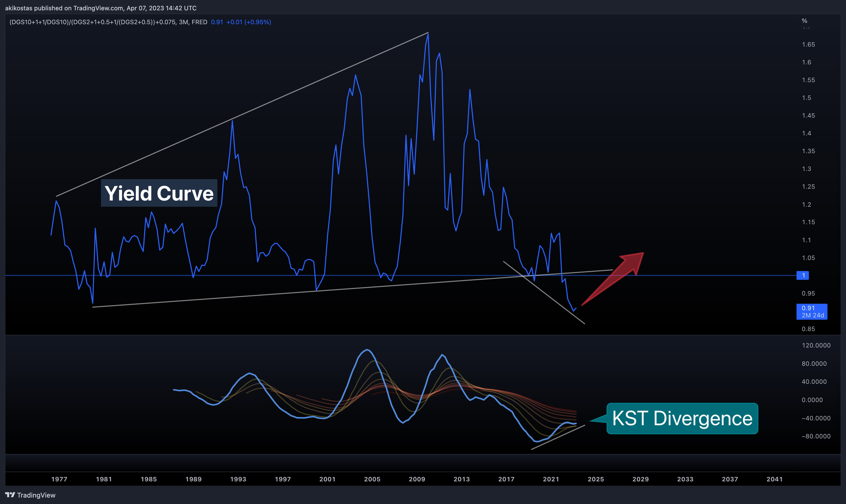Click the 2021 label on time axis

point(551,479)
